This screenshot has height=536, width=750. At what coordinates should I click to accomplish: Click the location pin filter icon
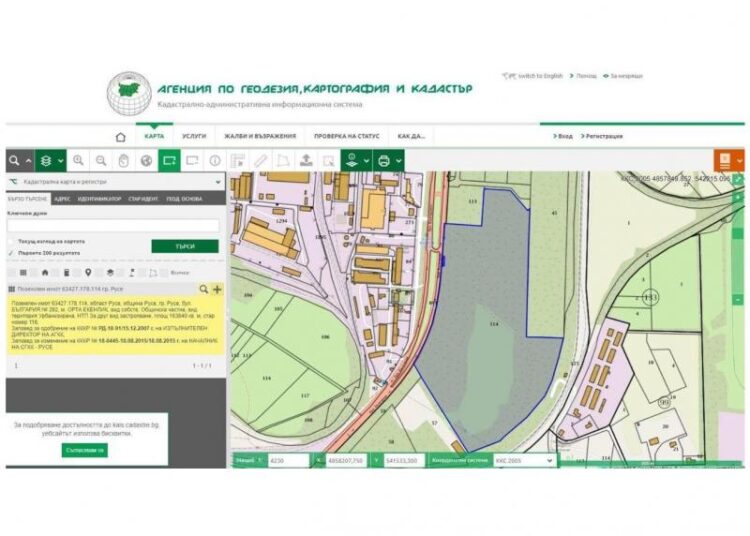point(88,273)
